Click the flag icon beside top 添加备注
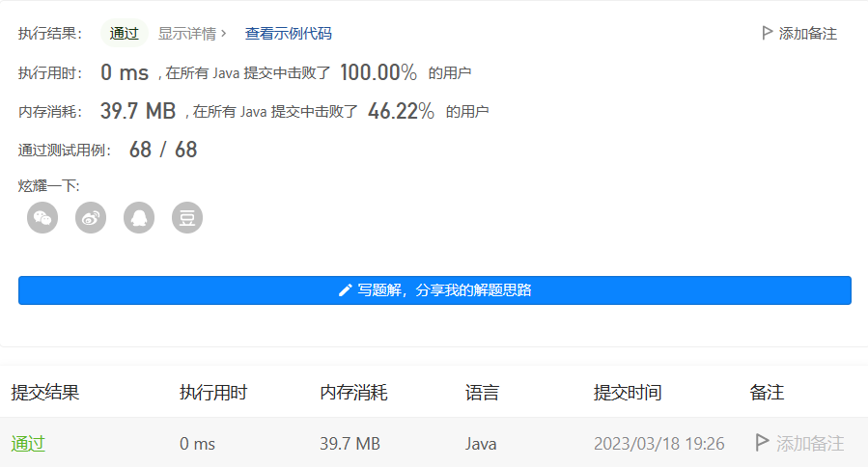This screenshot has width=868, height=467. [x=768, y=33]
